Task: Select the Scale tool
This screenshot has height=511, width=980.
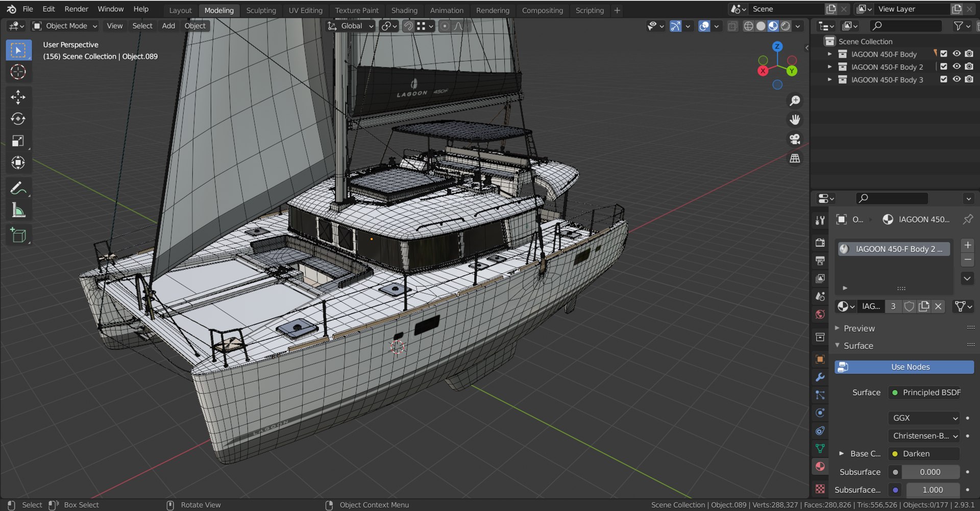Action: point(18,141)
